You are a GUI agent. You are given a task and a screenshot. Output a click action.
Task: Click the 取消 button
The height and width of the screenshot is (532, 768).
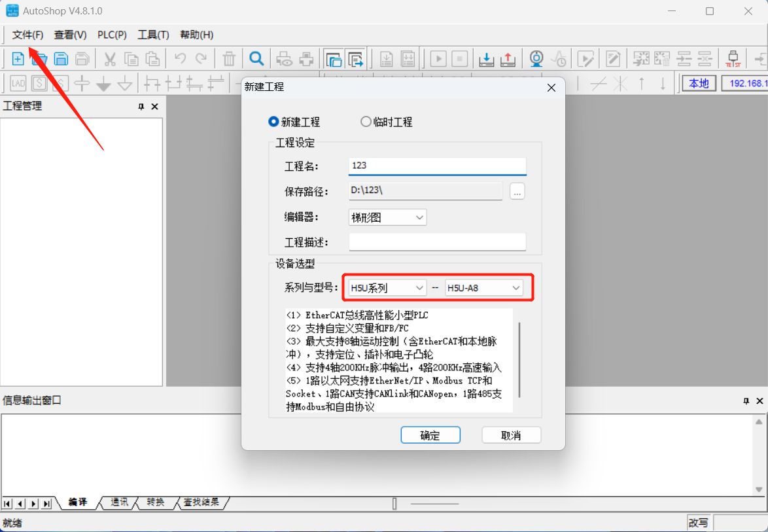[511, 435]
